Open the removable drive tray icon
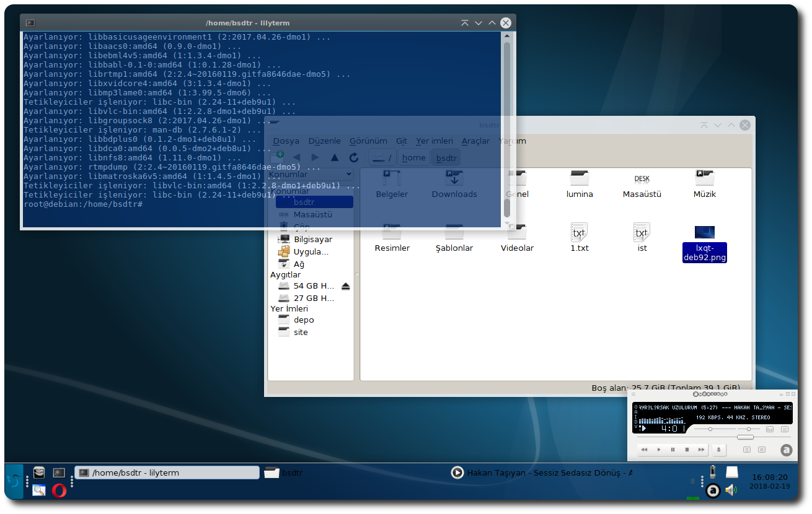This screenshot has height=514, width=812. pyautogui.click(x=732, y=473)
